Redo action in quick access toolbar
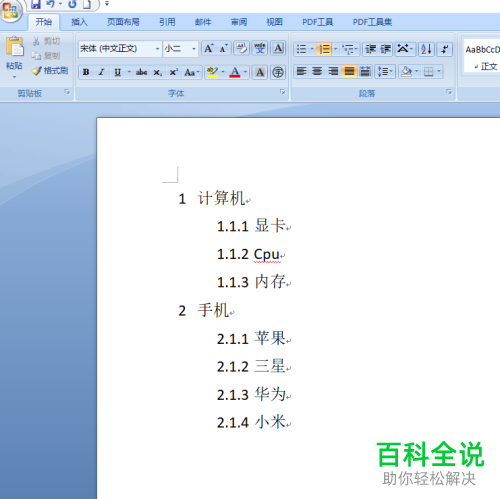Viewport: 500px width, 499px height. (x=72, y=4)
